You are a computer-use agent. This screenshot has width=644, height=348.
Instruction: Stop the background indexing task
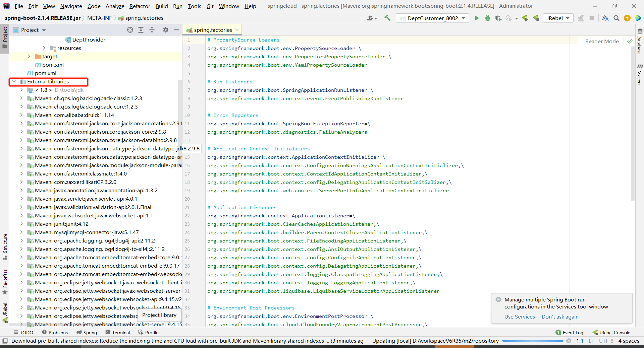(x=569, y=341)
